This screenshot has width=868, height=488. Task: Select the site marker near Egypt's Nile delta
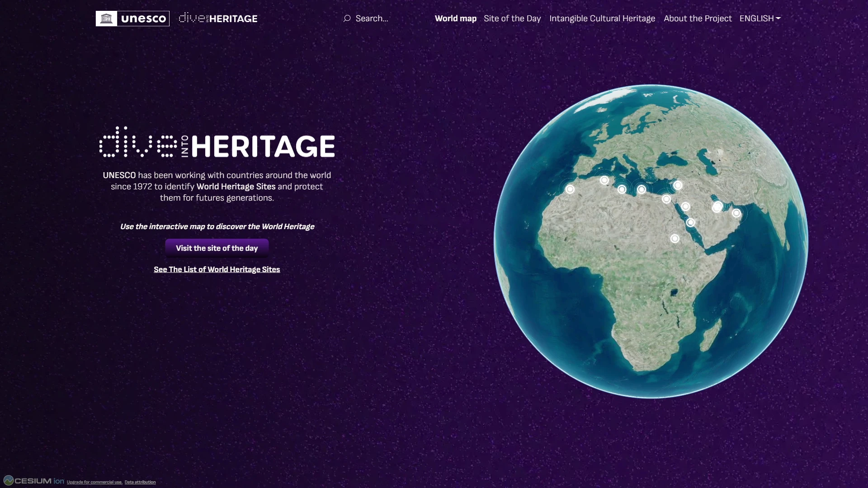(666, 199)
